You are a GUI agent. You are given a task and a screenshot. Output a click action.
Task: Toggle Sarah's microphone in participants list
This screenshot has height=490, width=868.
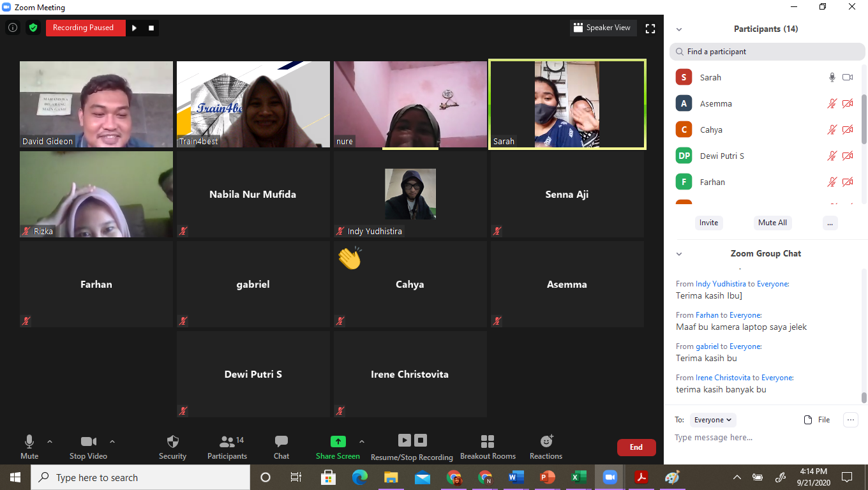pyautogui.click(x=832, y=77)
